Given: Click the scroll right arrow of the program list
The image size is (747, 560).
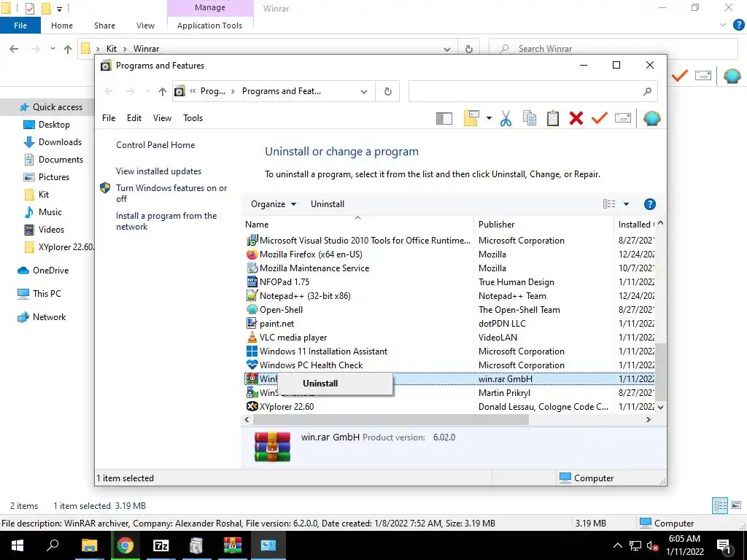Looking at the screenshot, I should [649, 419].
